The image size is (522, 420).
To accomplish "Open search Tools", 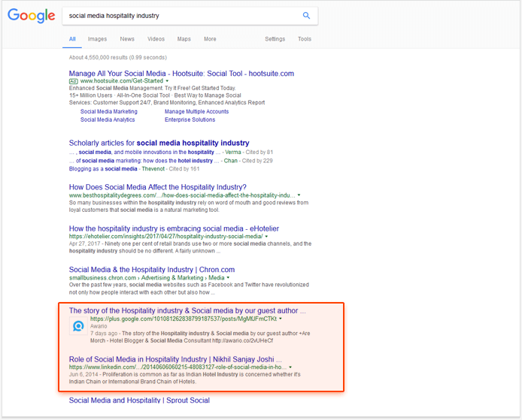I will point(305,39).
